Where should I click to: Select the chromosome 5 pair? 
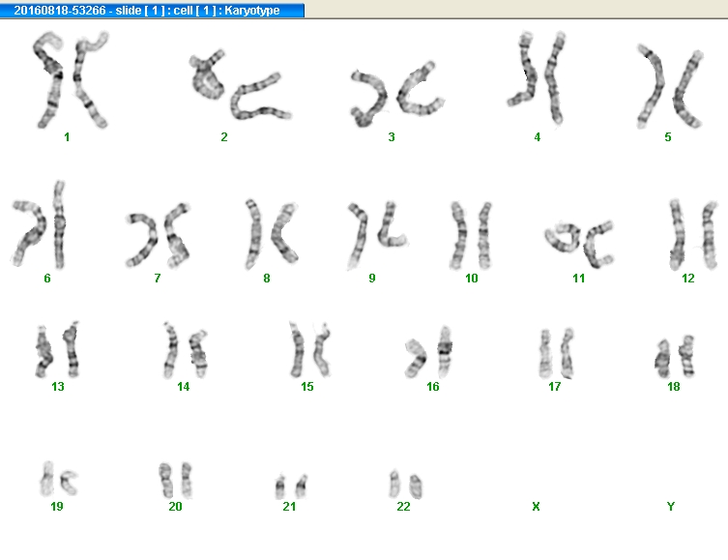pyautogui.click(x=670, y=86)
